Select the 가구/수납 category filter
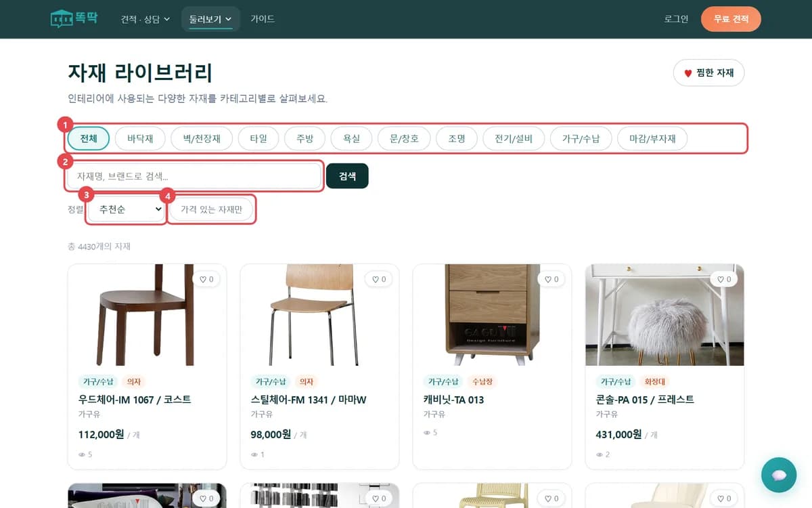The width and height of the screenshot is (812, 508). point(581,139)
